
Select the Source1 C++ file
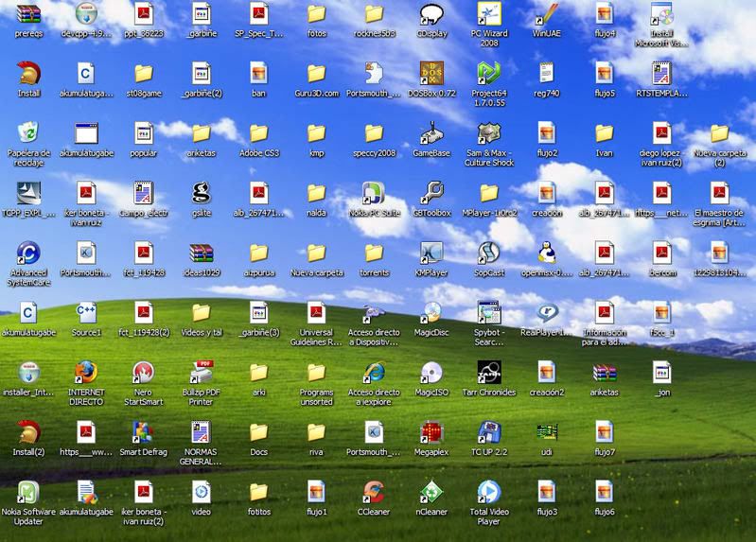[x=86, y=312]
